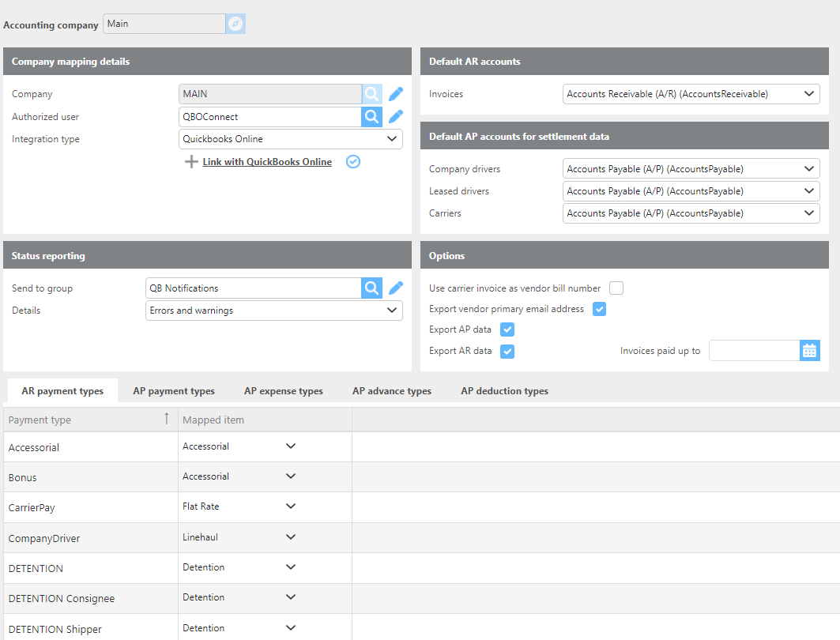Open the Integration type dropdown
Viewport: 840px width, 640px height.
coord(291,139)
